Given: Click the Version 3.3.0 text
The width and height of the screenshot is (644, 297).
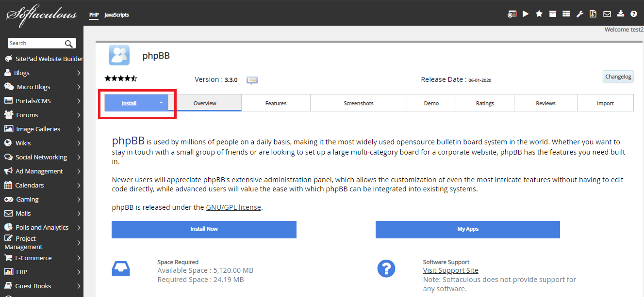Looking at the screenshot, I should point(216,79).
